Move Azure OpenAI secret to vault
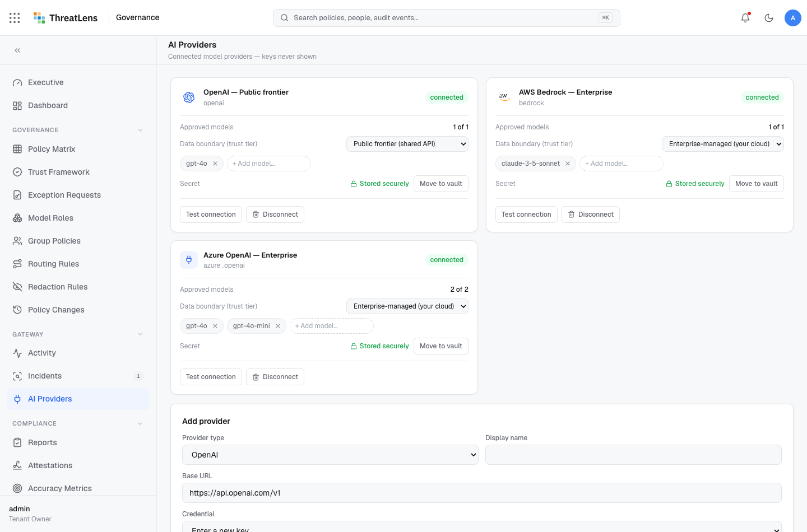 tap(441, 346)
